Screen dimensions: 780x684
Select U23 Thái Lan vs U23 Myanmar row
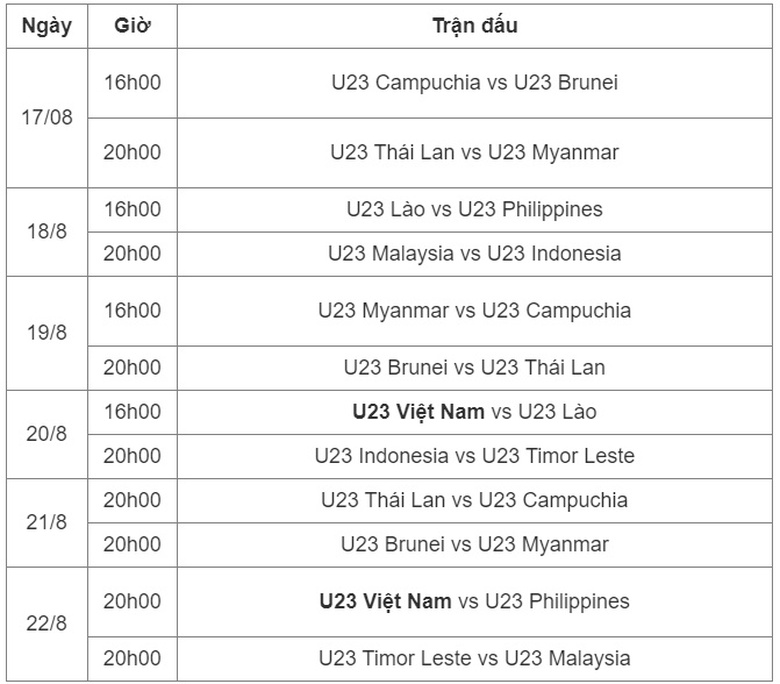pyautogui.click(x=474, y=152)
